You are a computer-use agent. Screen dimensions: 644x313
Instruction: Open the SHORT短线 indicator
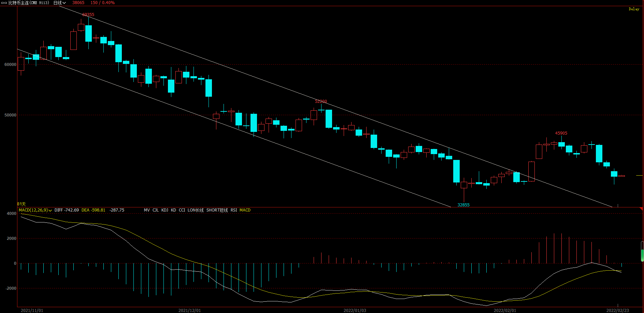tap(217, 210)
